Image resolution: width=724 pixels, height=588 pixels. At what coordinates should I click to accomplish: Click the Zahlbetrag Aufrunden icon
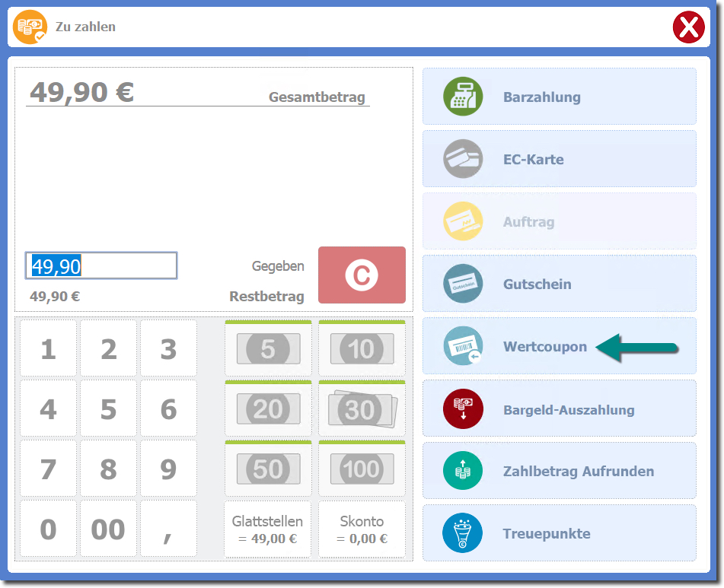[x=463, y=471]
